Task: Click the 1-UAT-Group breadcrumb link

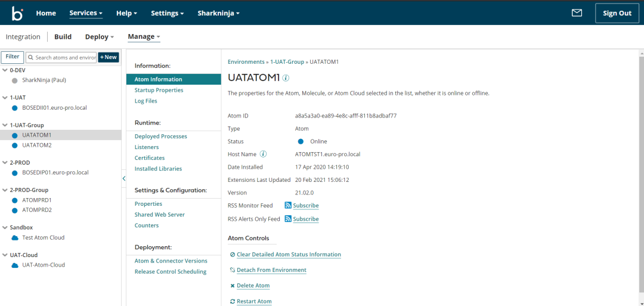Action: pyautogui.click(x=287, y=62)
